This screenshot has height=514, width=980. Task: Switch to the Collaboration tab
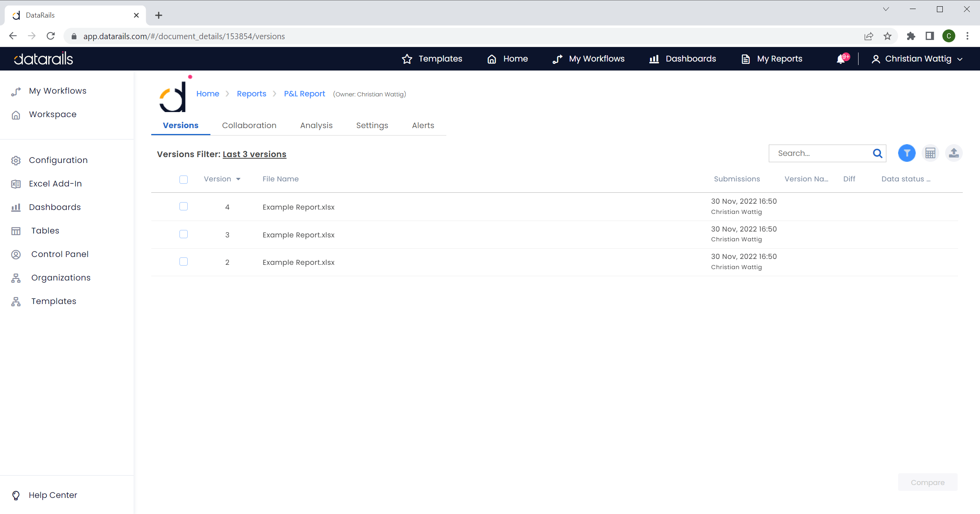[249, 125]
